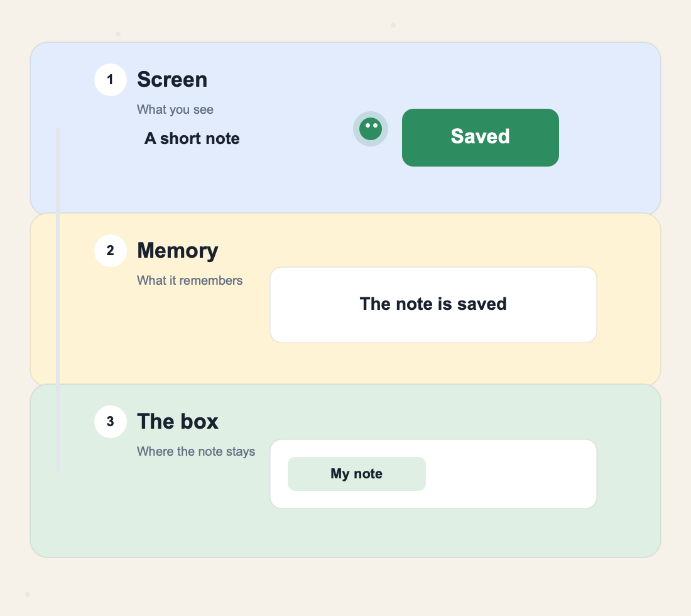
Task: Click the Screen heading
Action: pos(172,79)
